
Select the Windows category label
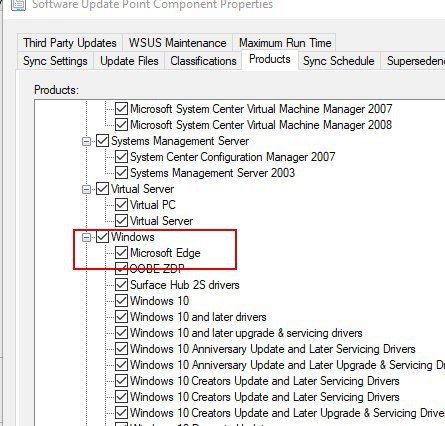133,237
